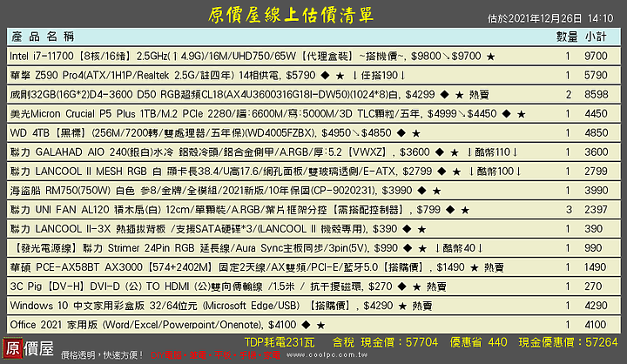Image resolution: width=627 pixels, height=364 pixels.
Task: Click the 優惠省 440 text
Action: click(478, 342)
